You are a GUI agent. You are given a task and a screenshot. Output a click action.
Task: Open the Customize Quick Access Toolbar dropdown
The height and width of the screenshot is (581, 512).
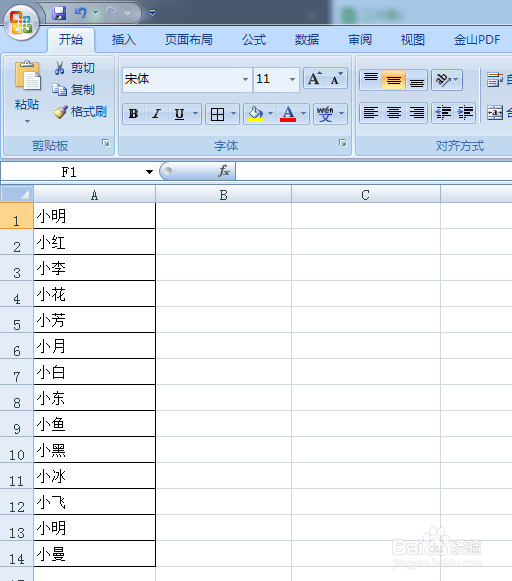pyautogui.click(x=152, y=13)
